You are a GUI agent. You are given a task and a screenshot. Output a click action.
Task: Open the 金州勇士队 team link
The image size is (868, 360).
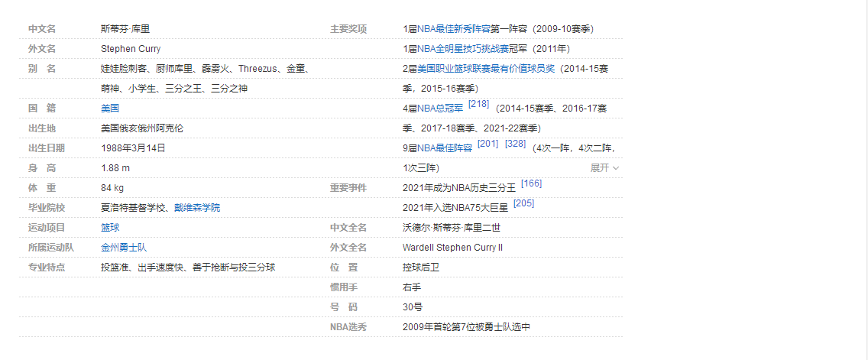pyautogui.click(x=124, y=248)
